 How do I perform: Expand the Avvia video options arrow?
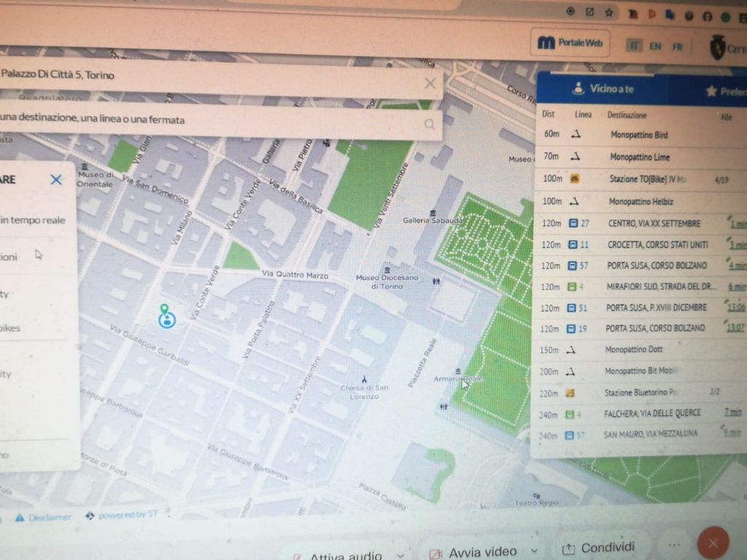tap(535, 551)
